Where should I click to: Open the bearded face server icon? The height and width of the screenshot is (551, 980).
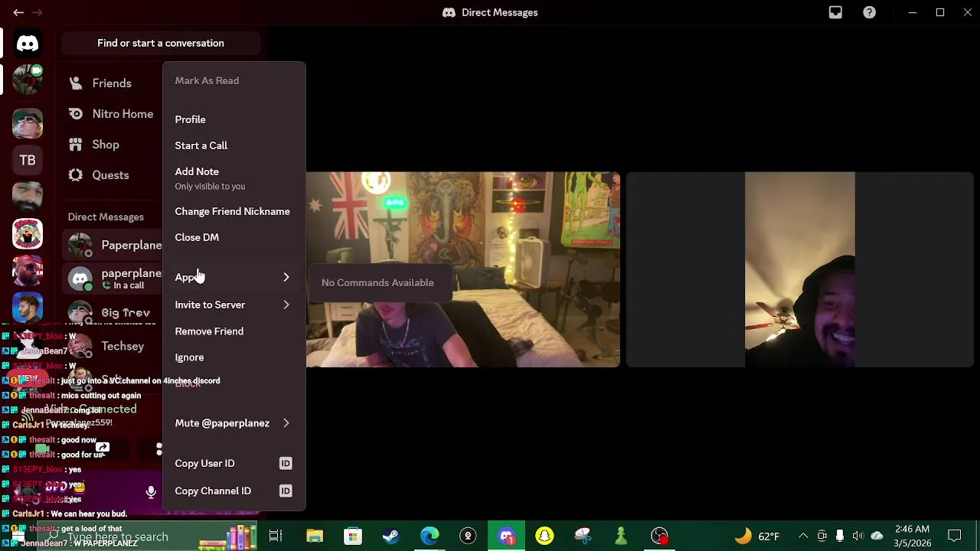(28, 197)
